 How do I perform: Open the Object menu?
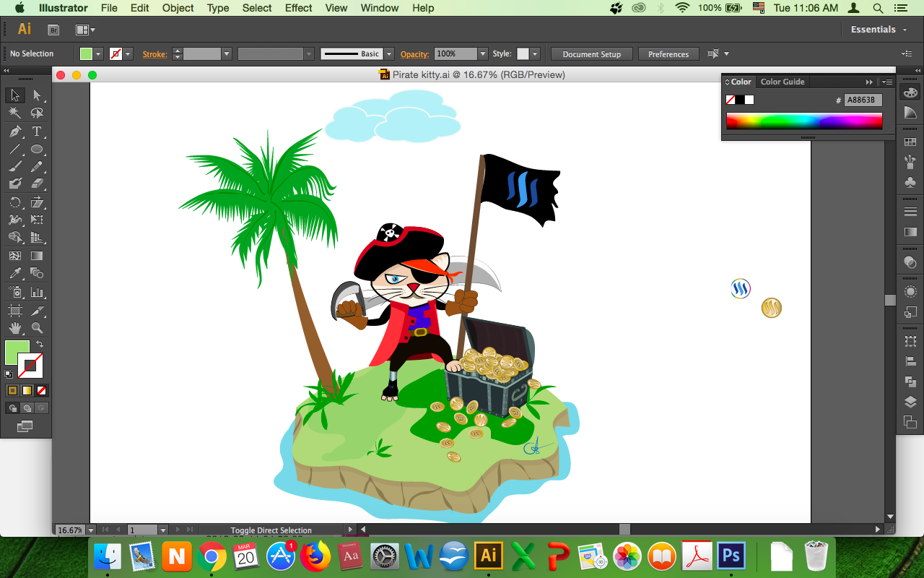point(178,8)
